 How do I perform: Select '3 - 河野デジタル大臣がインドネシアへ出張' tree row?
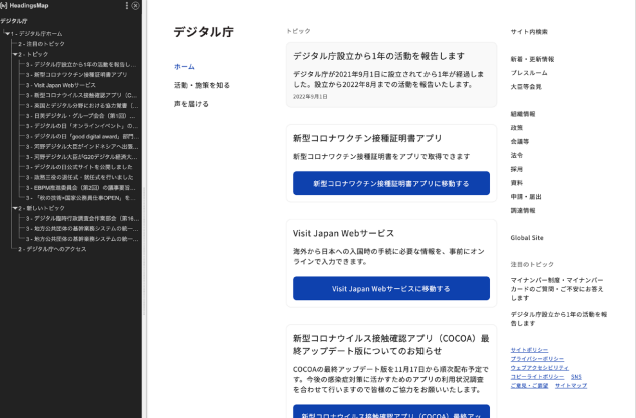(82, 147)
